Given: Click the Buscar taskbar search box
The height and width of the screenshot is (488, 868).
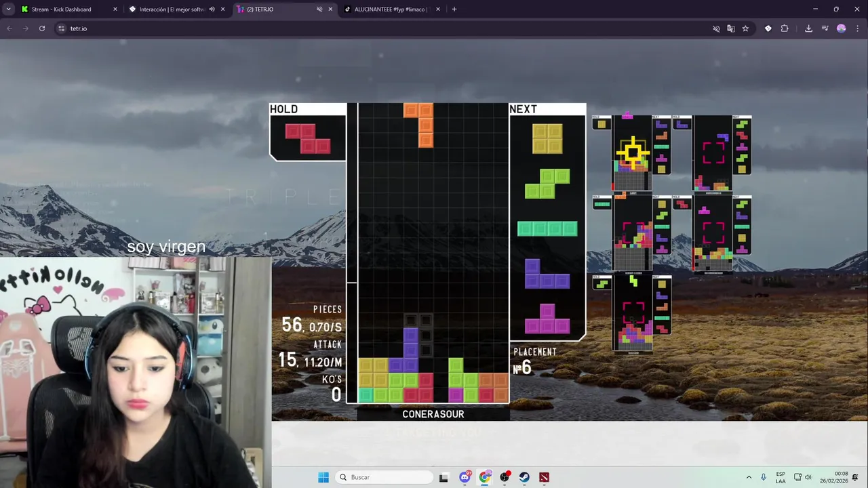Looking at the screenshot, I should pyautogui.click(x=384, y=477).
